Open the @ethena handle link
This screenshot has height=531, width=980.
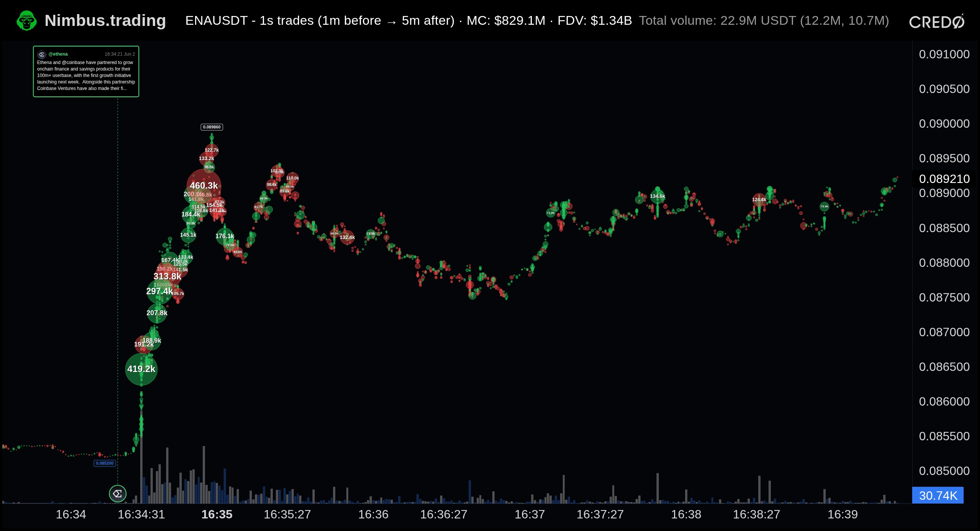(58, 54)
